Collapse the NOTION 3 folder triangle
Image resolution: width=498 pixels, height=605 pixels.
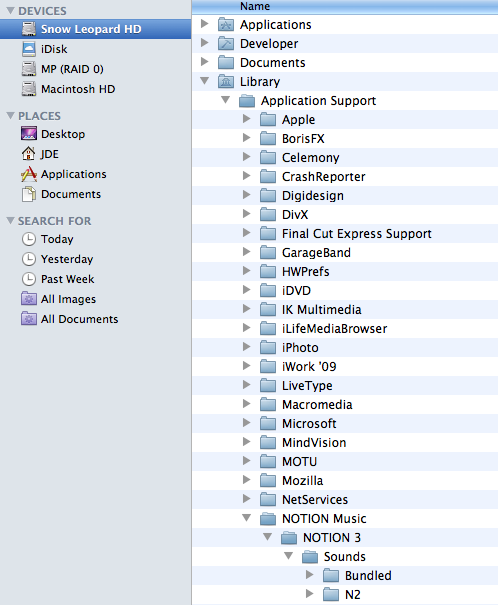pyautogui.click(x=267, y=537)
